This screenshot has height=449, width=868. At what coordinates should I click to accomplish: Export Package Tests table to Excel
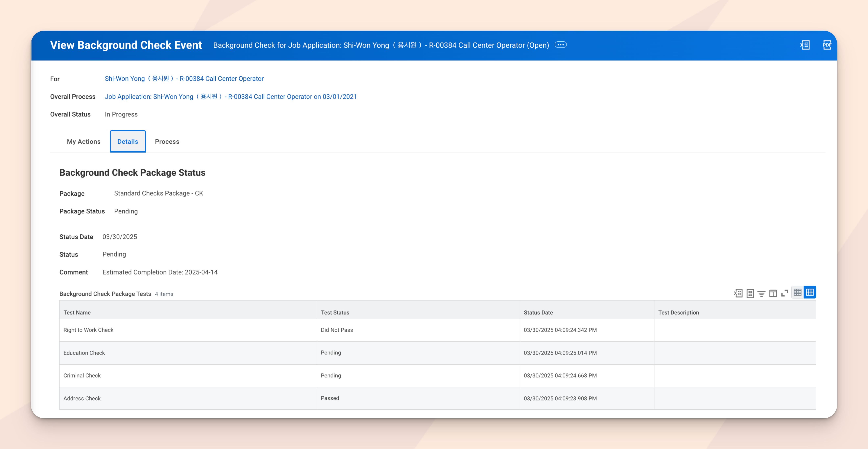pos(738,293)
